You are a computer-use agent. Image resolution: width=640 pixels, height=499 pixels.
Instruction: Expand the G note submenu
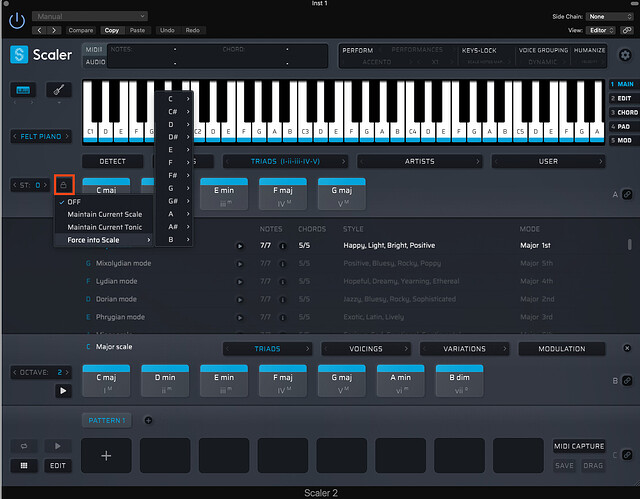click(x=174, y=188)
